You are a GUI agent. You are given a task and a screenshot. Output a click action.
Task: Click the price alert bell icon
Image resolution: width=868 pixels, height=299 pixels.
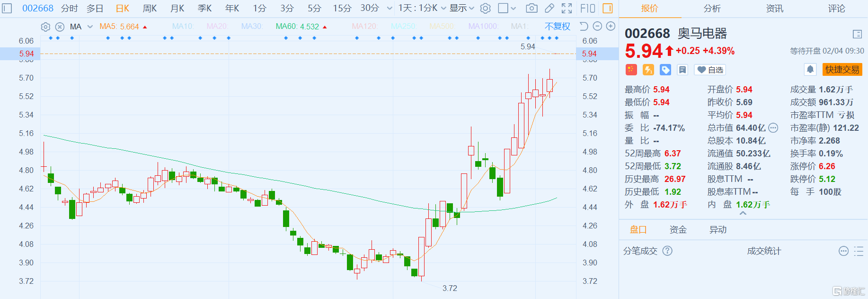810,70
